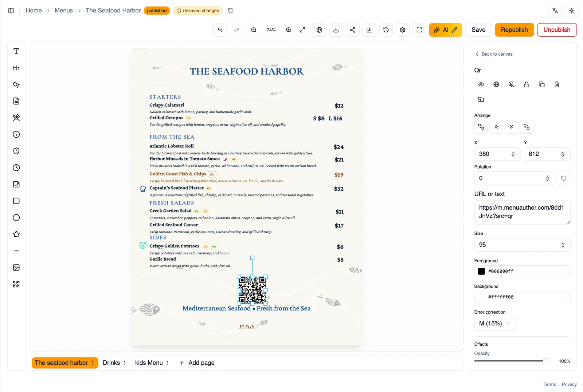Select the star shape tool
The height and width of the screenshot is (392, 583).
(x=16, y=234)
